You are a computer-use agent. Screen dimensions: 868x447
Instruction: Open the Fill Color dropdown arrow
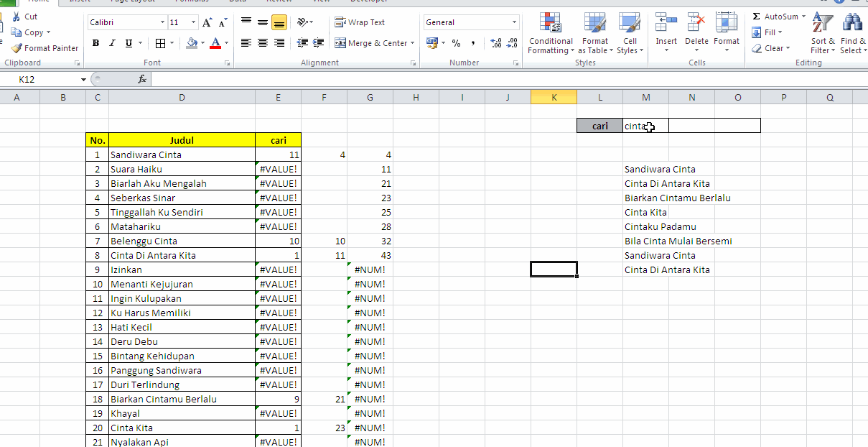(202, 43)
